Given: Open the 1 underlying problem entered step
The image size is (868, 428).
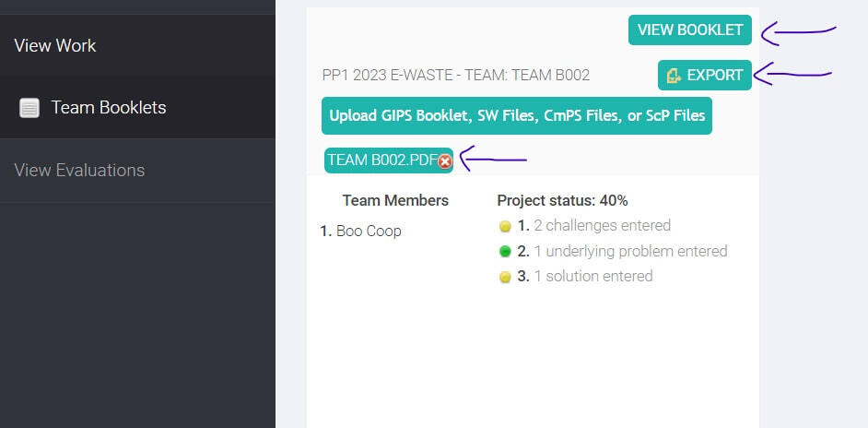Looking at the screenshot, I should pos(630,251).
